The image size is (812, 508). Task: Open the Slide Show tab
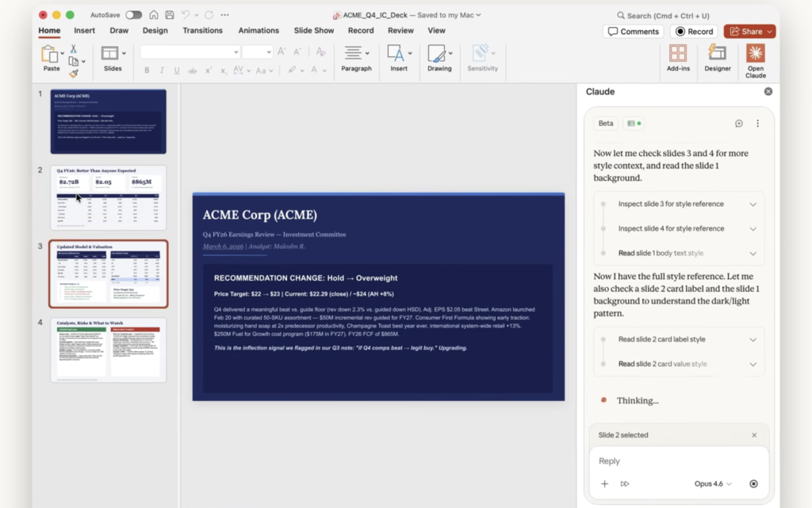[x=314, y=31]
